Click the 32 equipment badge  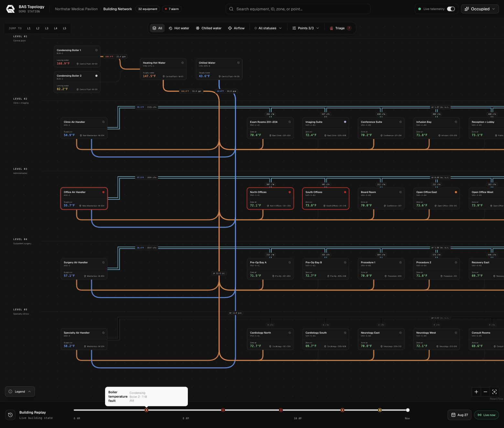tap(148, 9)
